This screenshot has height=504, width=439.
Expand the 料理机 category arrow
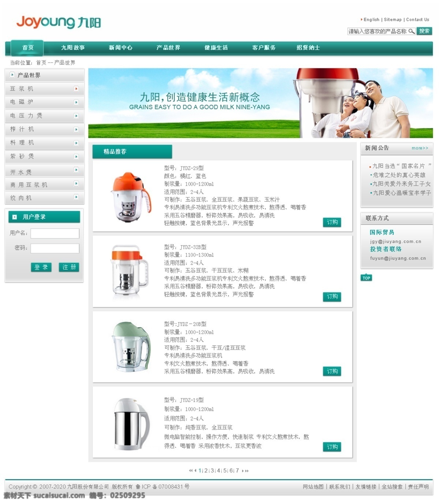[76, 143]
